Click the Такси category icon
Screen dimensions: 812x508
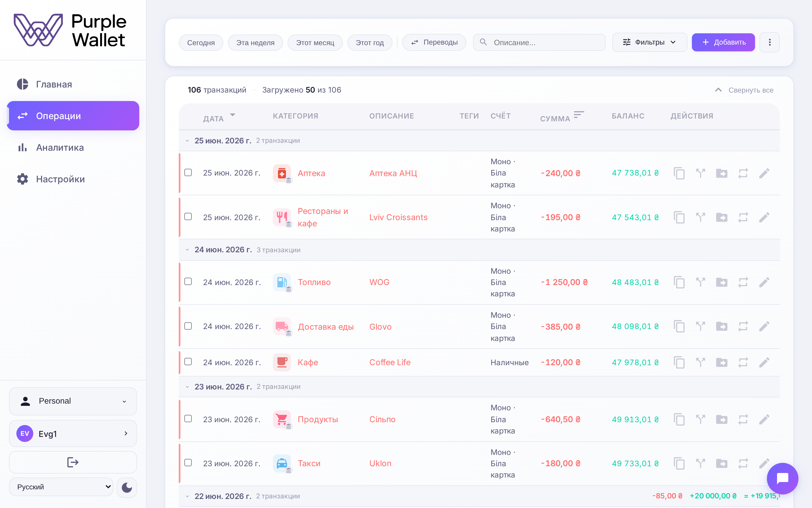[282, 463]
